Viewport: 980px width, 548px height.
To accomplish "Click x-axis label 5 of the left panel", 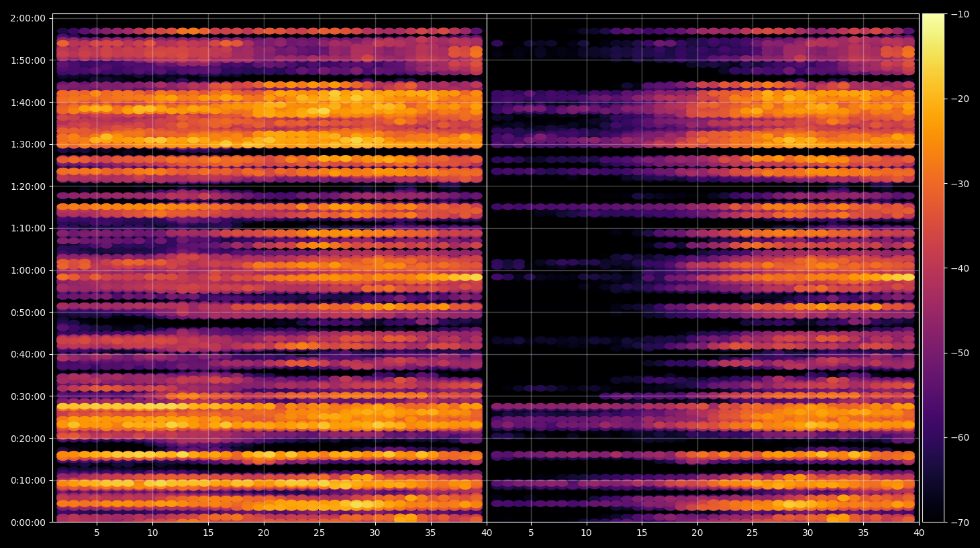I will coord(97,533).
